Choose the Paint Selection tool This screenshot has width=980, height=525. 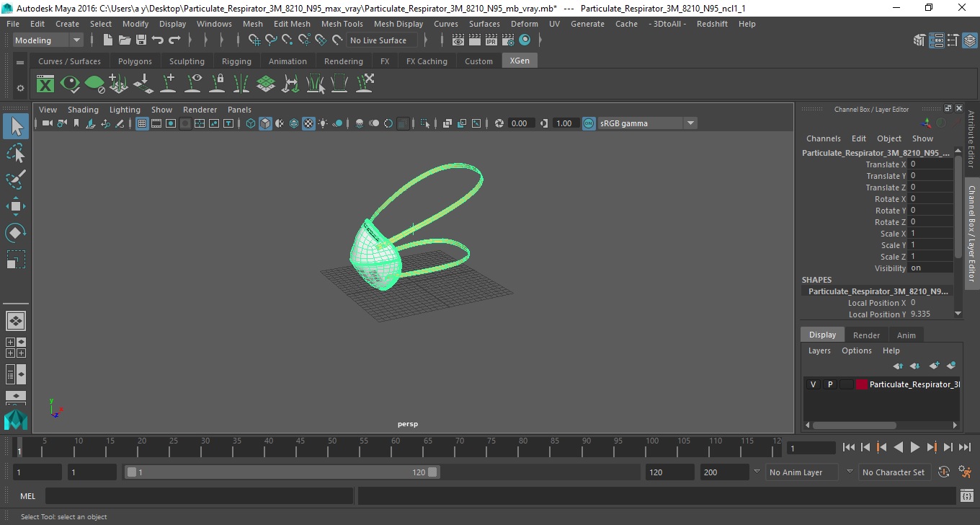coord(16,180)
